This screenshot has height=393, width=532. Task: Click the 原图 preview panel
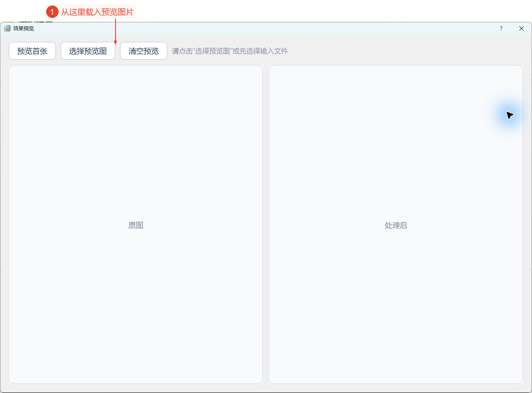click(136, 225)
